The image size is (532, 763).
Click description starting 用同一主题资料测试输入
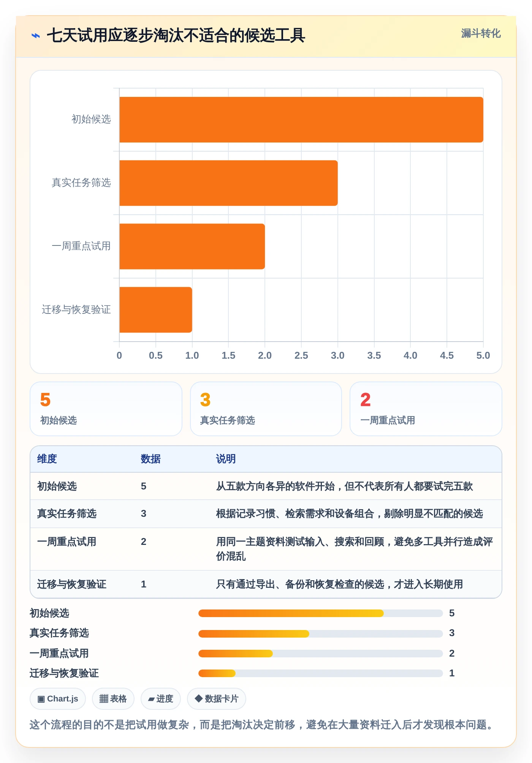coord(355,549)
